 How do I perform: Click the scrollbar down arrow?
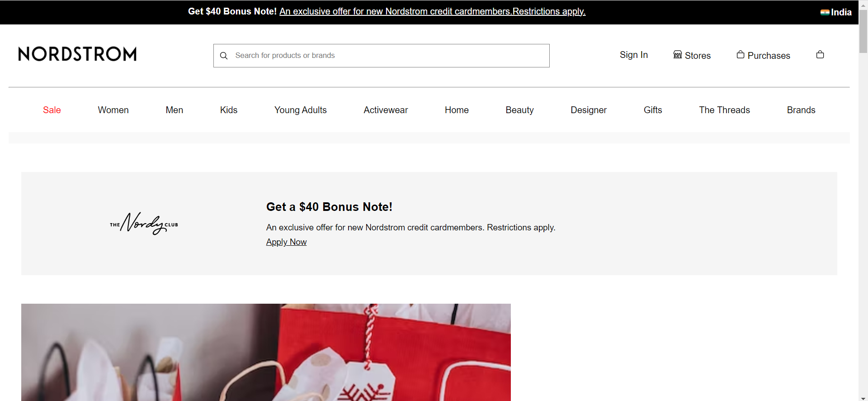click(863, 398)
